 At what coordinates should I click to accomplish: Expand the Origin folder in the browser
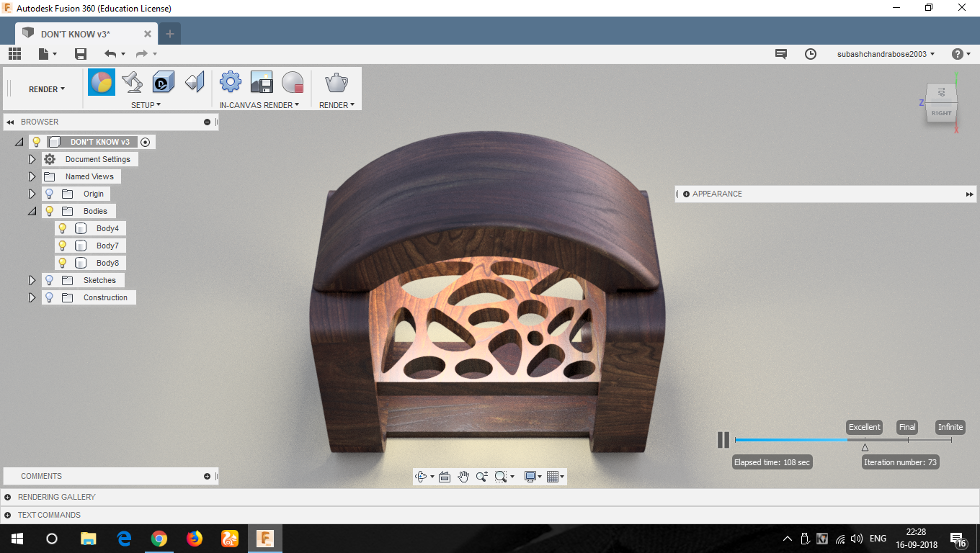coord(32,193)
